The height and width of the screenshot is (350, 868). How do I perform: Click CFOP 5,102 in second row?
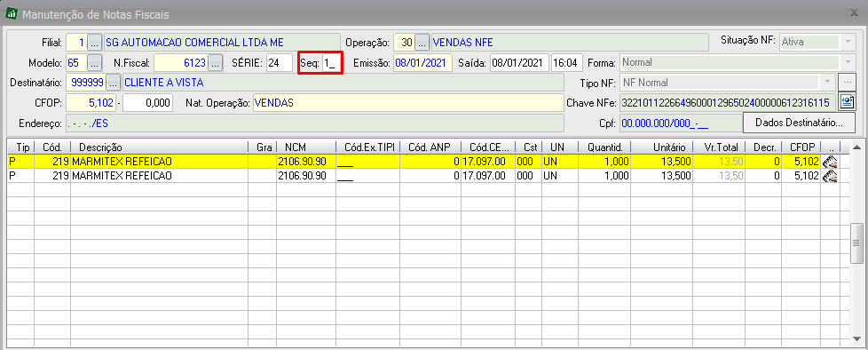[801, 176]
